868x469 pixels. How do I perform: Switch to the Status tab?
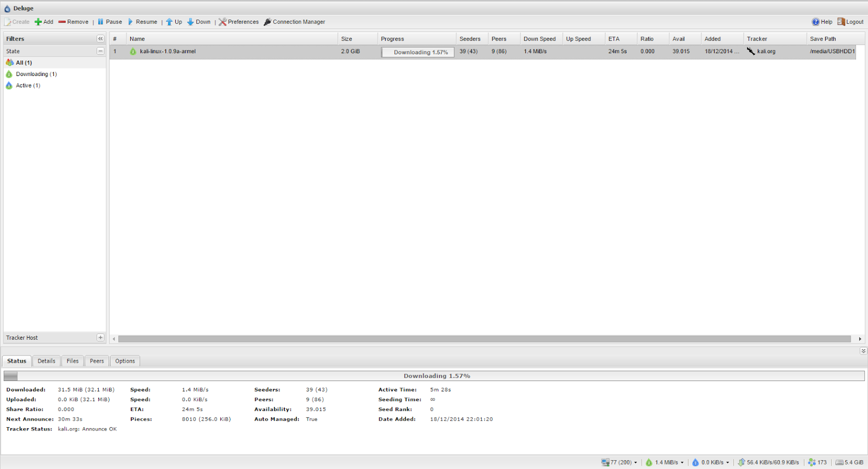[17, 361]
